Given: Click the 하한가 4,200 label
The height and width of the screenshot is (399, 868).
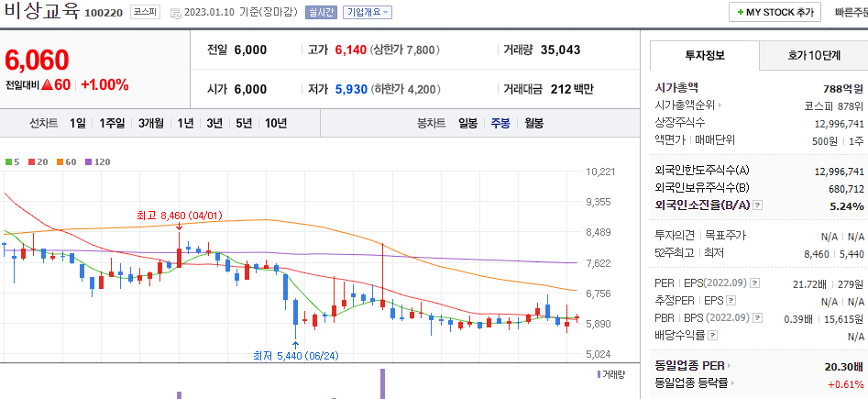Looking at the screenshot, I should coord(406,89).
